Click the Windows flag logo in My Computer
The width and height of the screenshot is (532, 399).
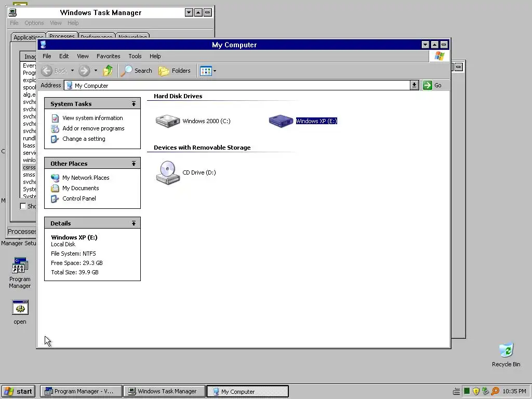tap(439, 56)
